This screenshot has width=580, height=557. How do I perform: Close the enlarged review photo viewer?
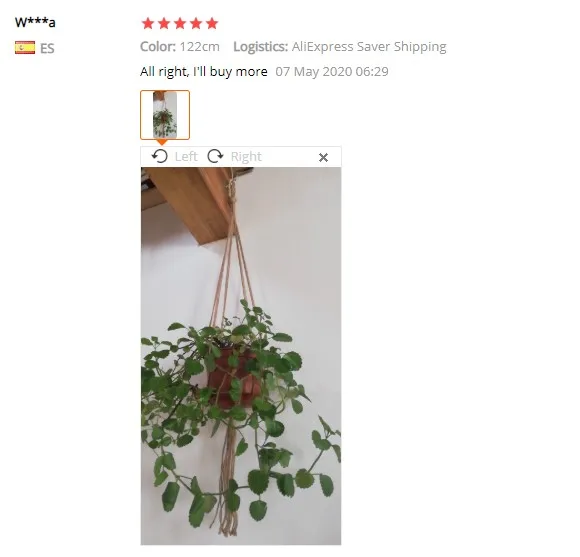pyautogui.click(x=323, y=158)
